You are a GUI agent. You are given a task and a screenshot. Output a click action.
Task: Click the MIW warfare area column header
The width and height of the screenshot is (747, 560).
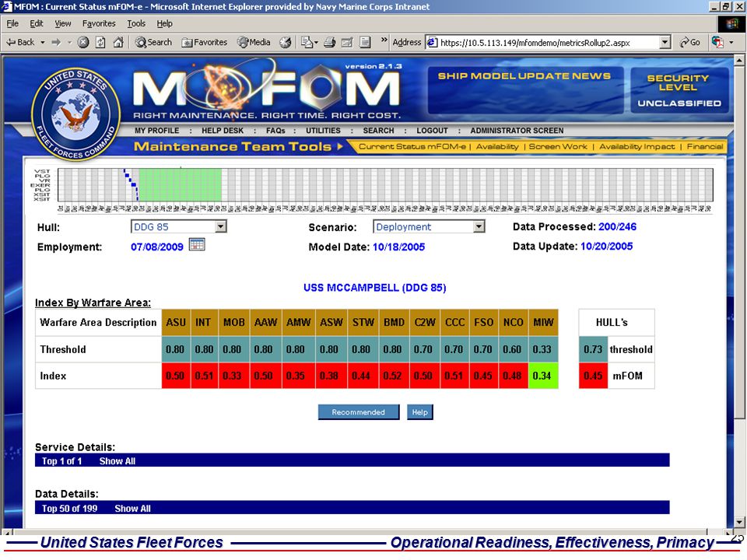[x=543, y=322]
